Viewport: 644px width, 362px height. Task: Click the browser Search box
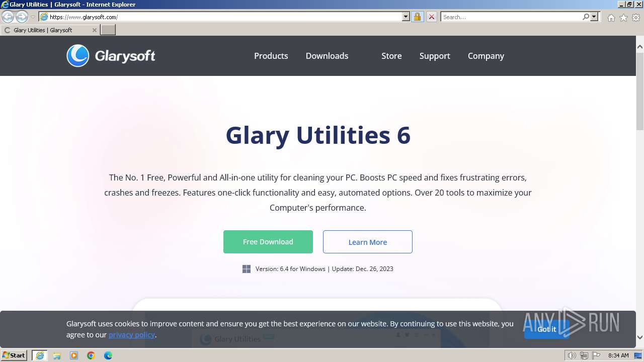[511, 17]
